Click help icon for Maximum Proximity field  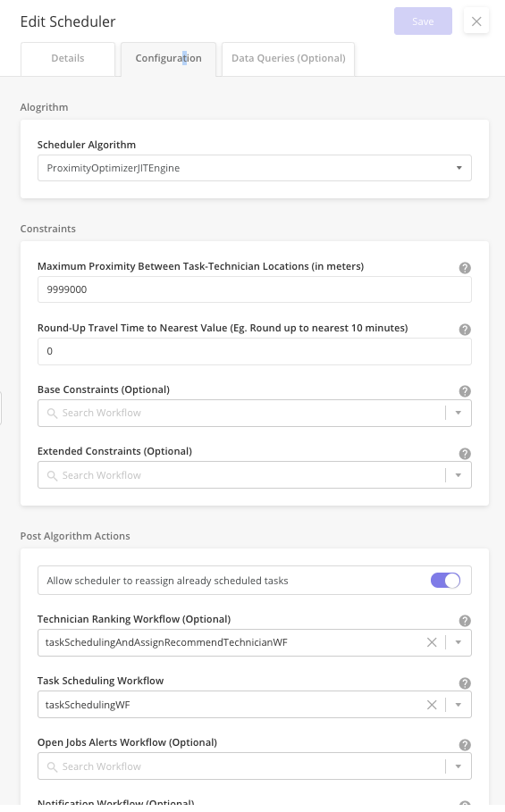point(465,268)
